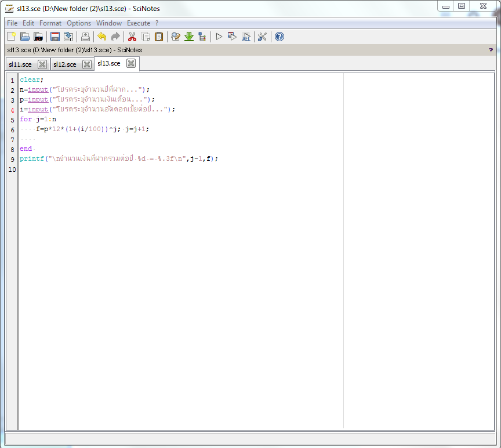
Task: Save and execute toolbar icon
Action: point(233,37)
